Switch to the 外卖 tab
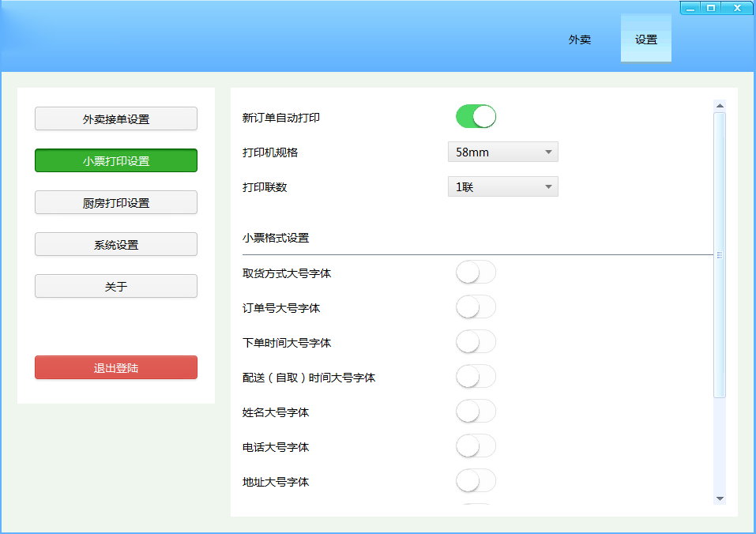The height and width of the screenshot is (534, 756). pyautogui.click(x=580, y=39)
